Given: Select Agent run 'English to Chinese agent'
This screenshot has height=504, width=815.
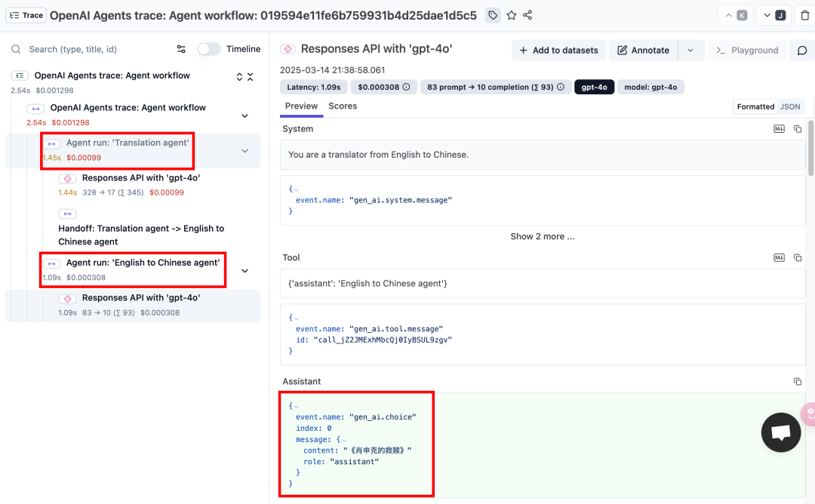Looking at the screenshot, I should (133, 269).
